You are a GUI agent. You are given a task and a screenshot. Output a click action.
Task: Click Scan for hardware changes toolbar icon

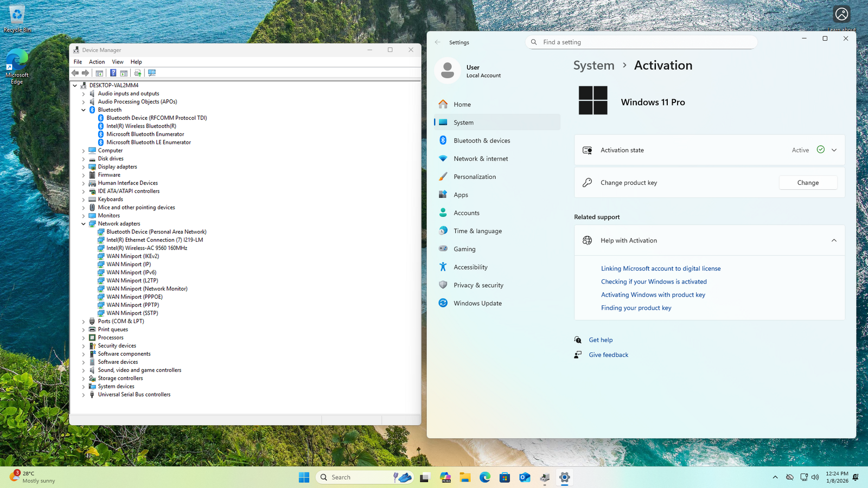pos(152,73)
